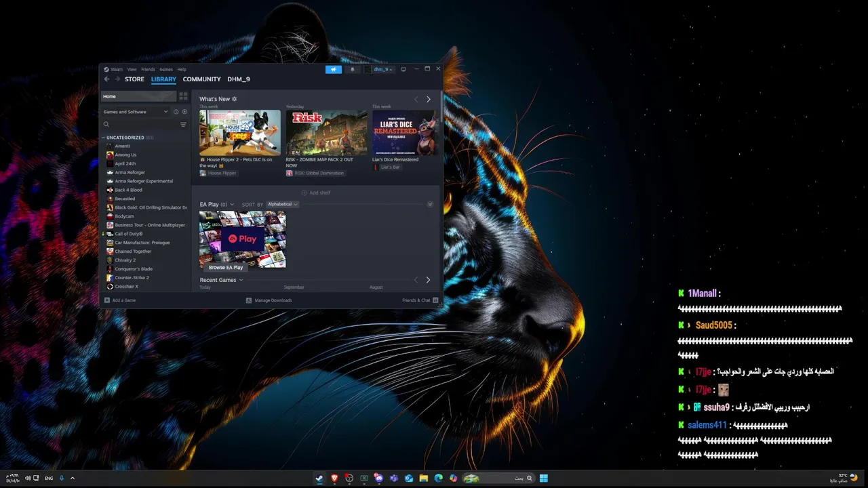Viewport: 868px width, 488px height.
Task: Click Add shelf
Action: [x=317, y=192]
